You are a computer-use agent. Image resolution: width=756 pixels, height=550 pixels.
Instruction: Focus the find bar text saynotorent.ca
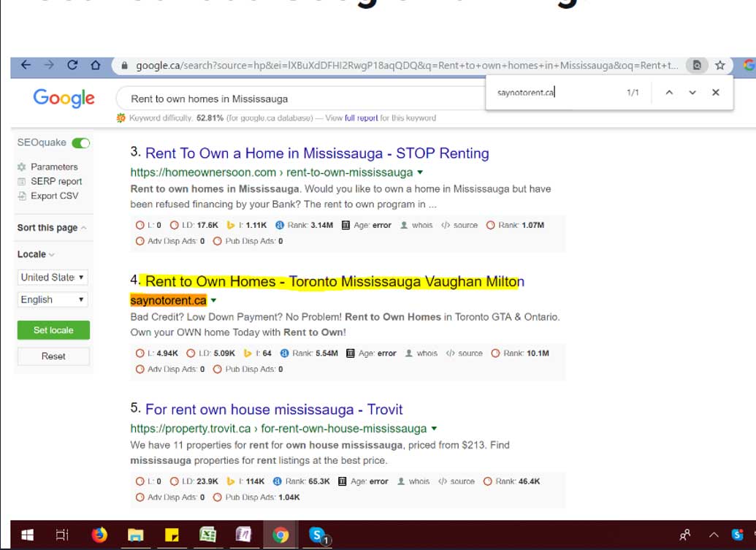pos(525,93)
